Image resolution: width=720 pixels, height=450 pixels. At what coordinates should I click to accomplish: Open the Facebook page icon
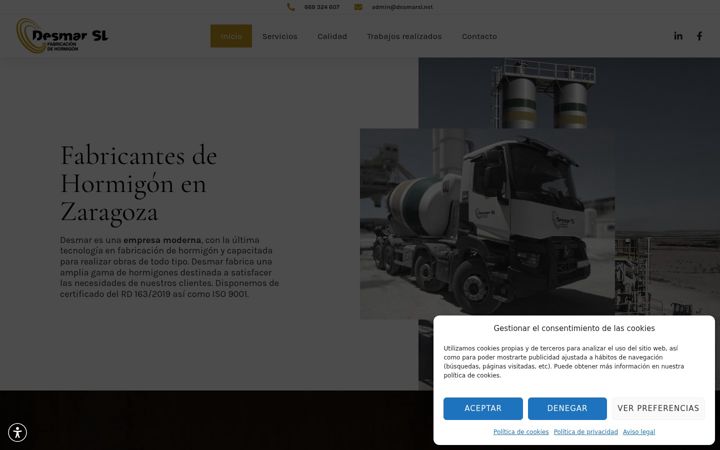click(x=699, y=36)
